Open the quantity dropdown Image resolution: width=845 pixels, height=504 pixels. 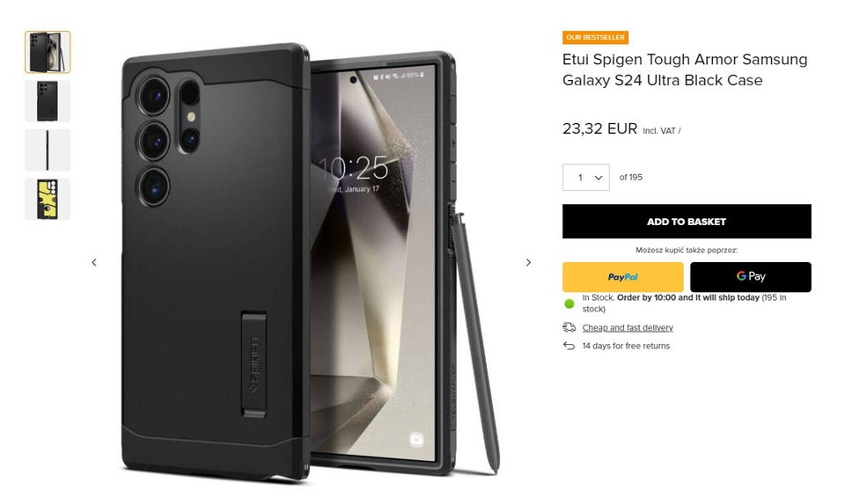pyautogui.click(x=586, y=177)
